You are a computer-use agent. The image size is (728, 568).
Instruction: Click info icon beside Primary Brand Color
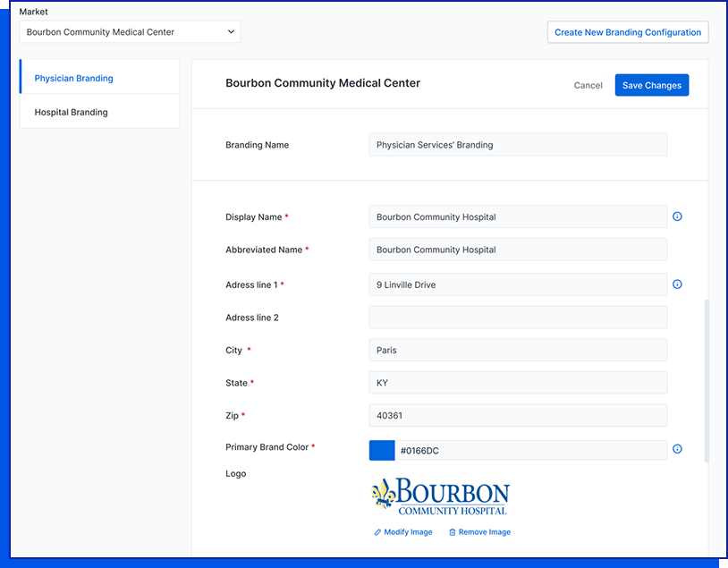click(677, 449)
